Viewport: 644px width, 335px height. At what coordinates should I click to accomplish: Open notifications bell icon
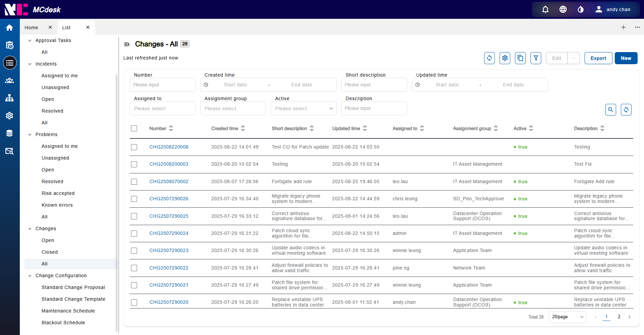545,9
